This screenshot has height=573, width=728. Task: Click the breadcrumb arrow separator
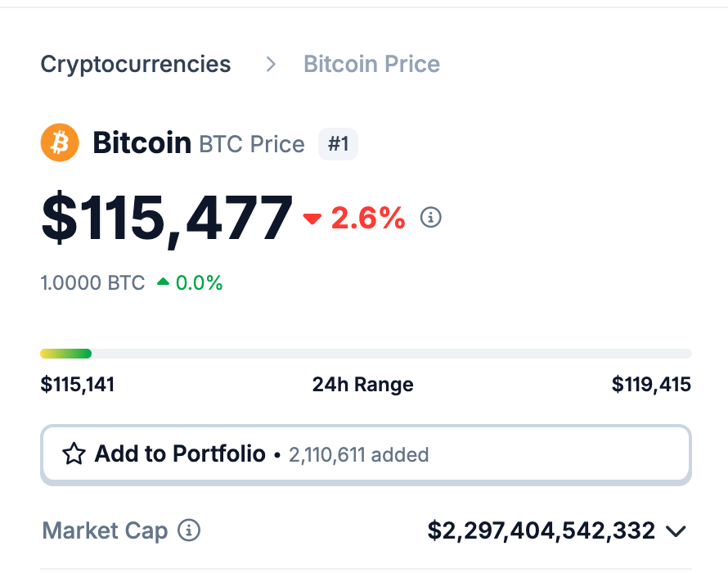coord(271,64)
